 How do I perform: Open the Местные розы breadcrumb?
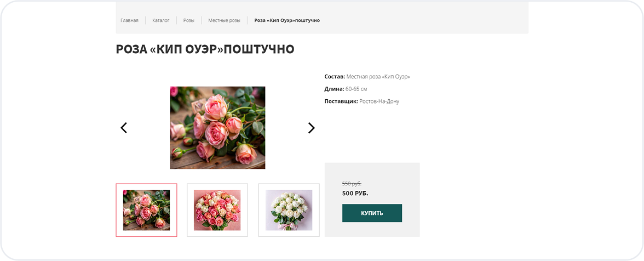click(224, 20)
